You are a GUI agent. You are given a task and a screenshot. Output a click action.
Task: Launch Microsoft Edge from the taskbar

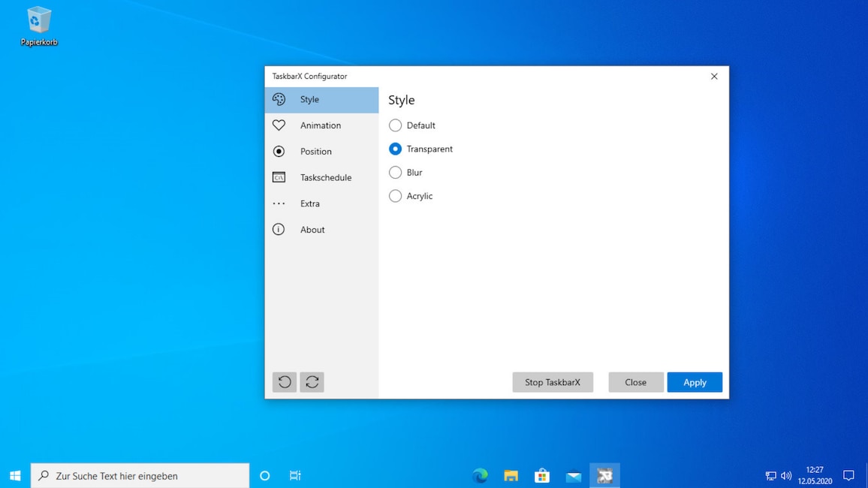(x=480, y=475)
